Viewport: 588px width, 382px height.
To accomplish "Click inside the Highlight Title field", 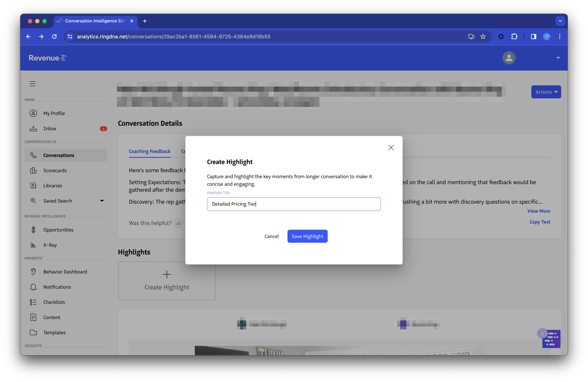I will [294, 204].
